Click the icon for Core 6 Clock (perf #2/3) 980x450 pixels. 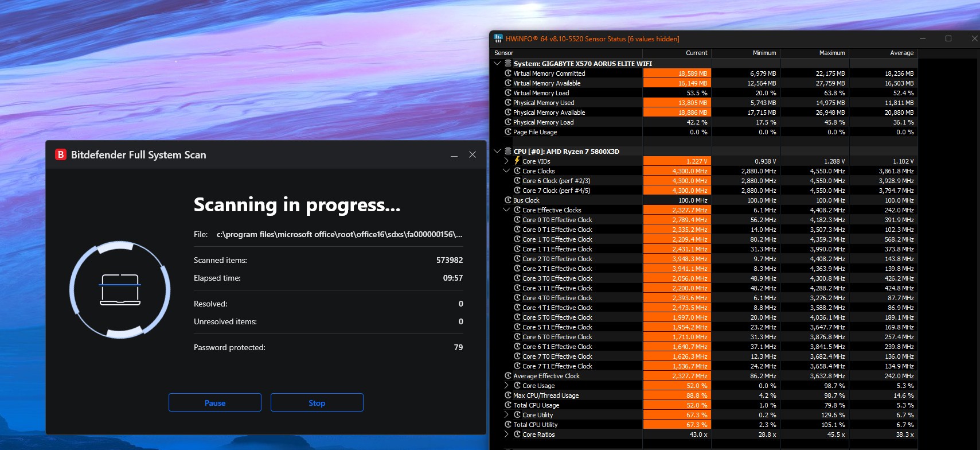[x=517, y=180]
